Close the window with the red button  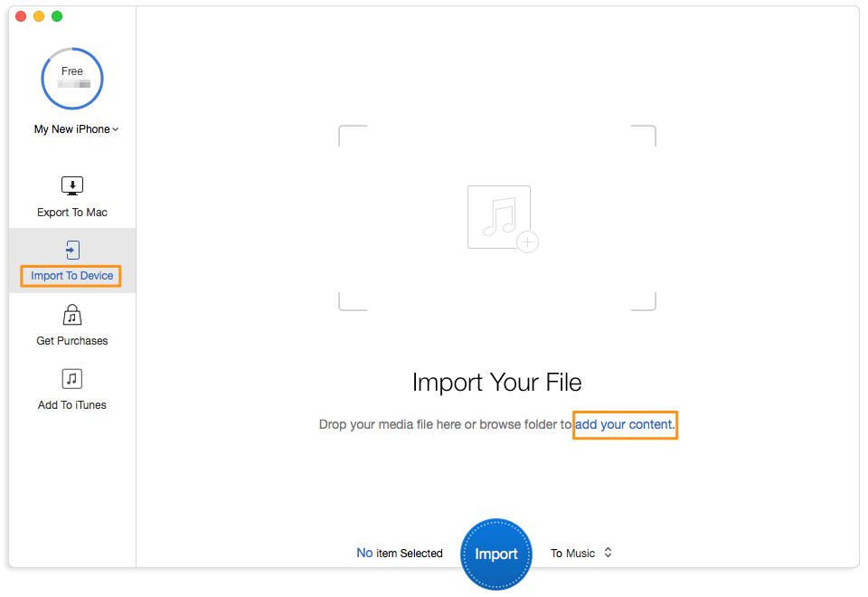[x=21, y=16]
